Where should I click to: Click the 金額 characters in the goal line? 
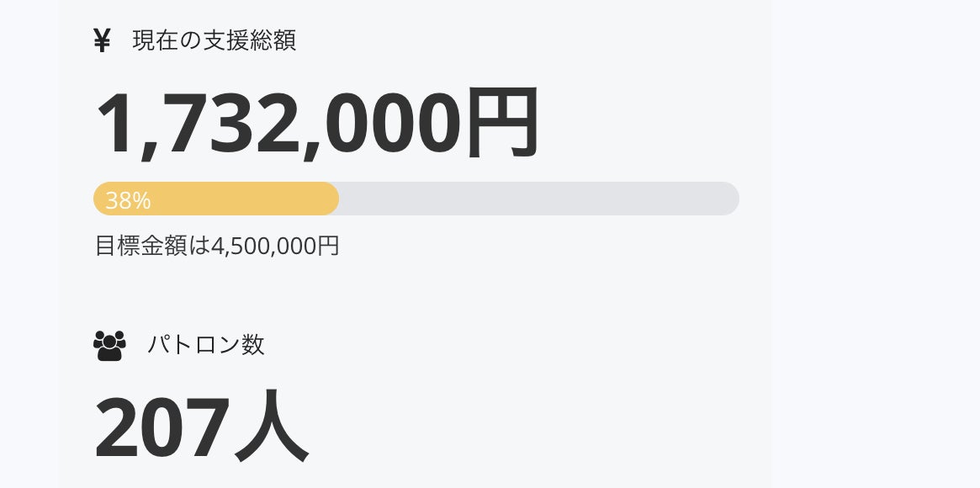point(163,246)
